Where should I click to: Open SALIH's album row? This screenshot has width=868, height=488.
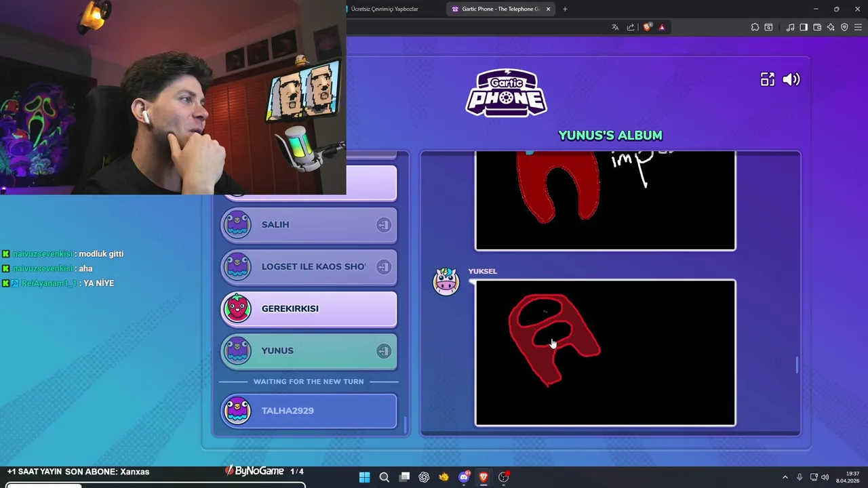pos(309,224)
